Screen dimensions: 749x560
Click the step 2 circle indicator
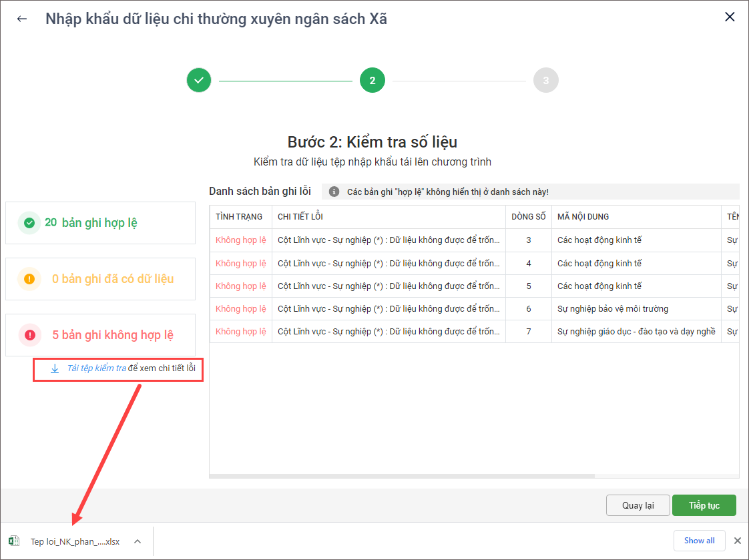click(x=372, y=81)
